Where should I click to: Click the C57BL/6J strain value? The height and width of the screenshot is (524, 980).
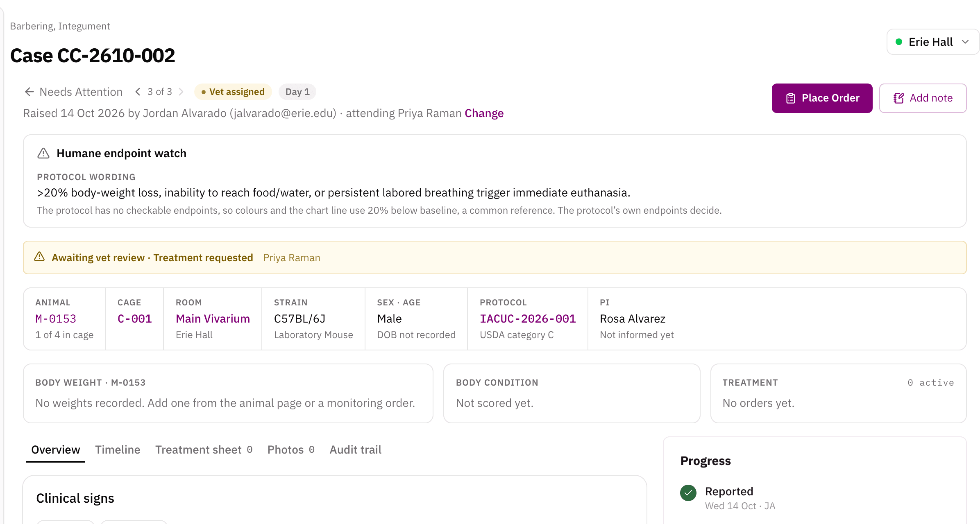[x=299, y=318]
